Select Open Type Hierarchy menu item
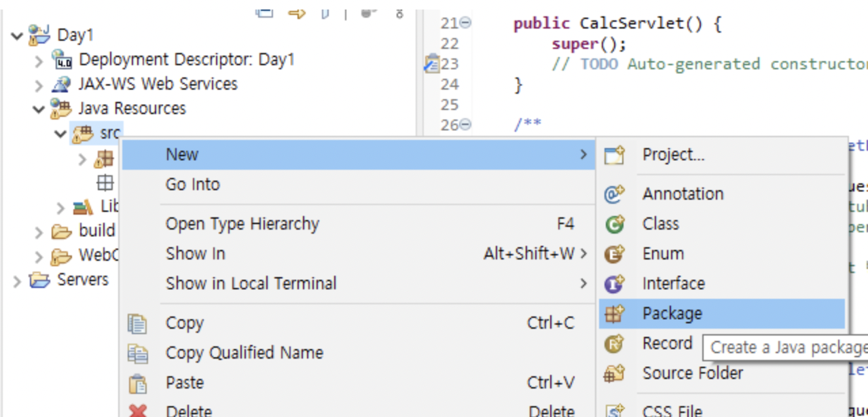Screen dimensions: 868x417 pyautogui.click(x=358, y=224)
